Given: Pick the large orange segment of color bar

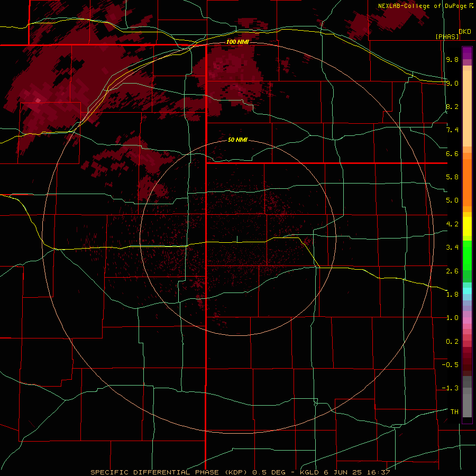Looking at the screenshot, I should (x=467, y=183).
